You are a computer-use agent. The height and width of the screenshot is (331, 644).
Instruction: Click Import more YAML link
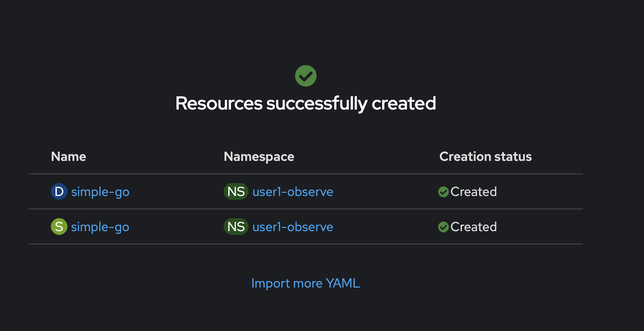305,283
